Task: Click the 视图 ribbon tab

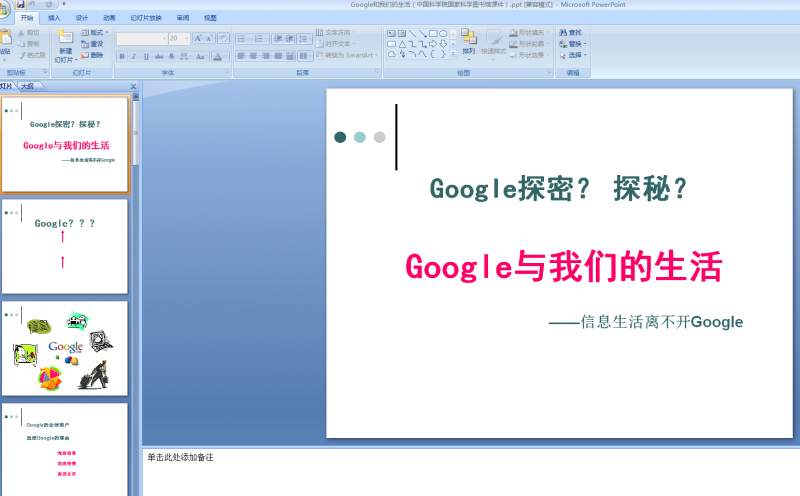Action: point(210,18)
